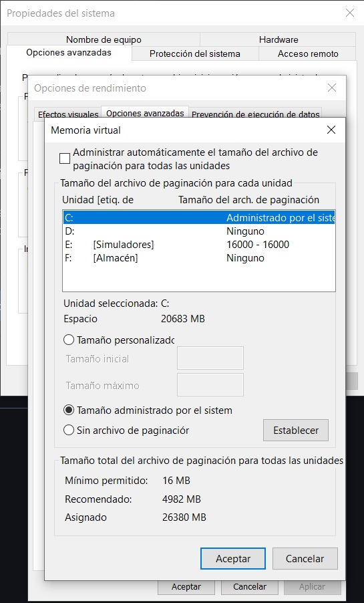The width and height of the screenshot is (364, 603).
Task: Click the Establecer button
Action: (x=296, y=431)
